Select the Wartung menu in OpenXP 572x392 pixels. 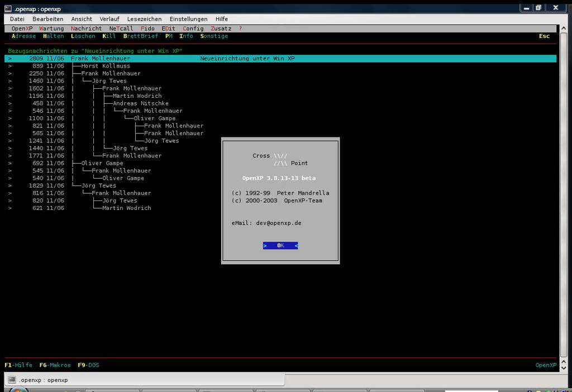(x=51, y=28)
